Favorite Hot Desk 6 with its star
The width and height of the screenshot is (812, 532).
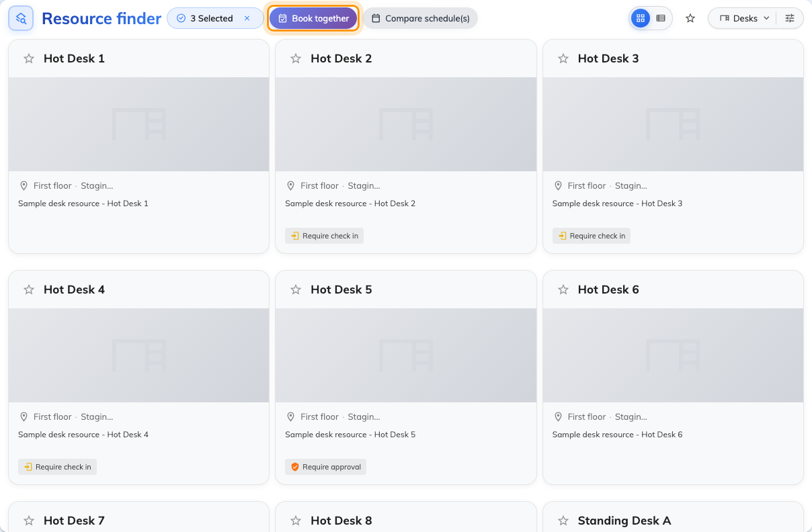563,290
